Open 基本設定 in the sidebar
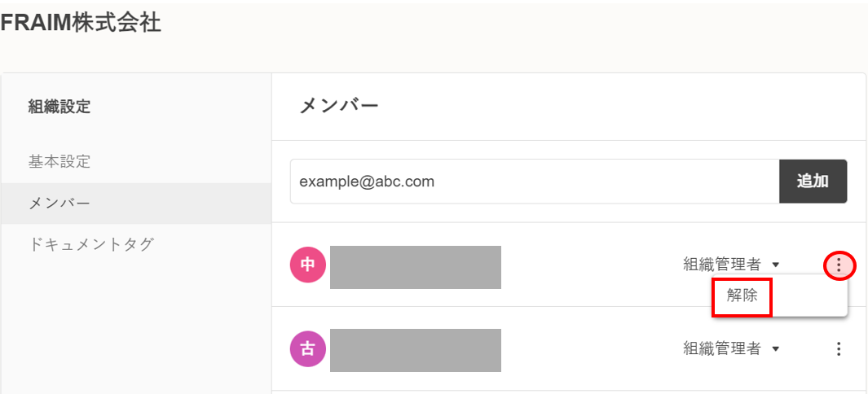This screenshot has width=868, height=394. click(x=59, y=161)
